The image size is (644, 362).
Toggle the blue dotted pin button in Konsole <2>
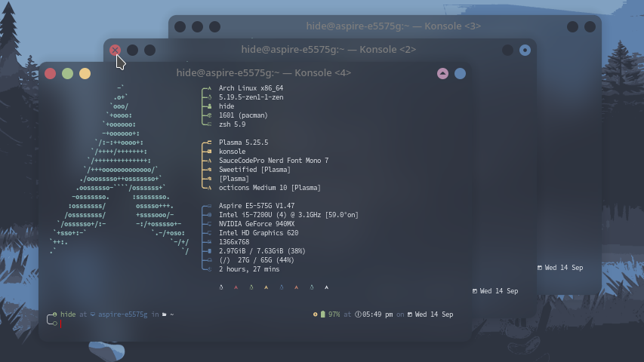[525, 50]
